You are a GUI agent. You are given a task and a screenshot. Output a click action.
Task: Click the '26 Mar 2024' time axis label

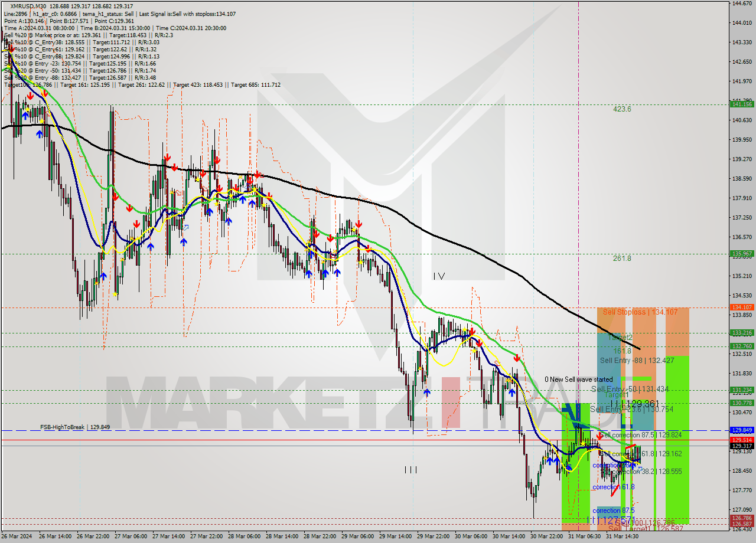click(17, 537)
